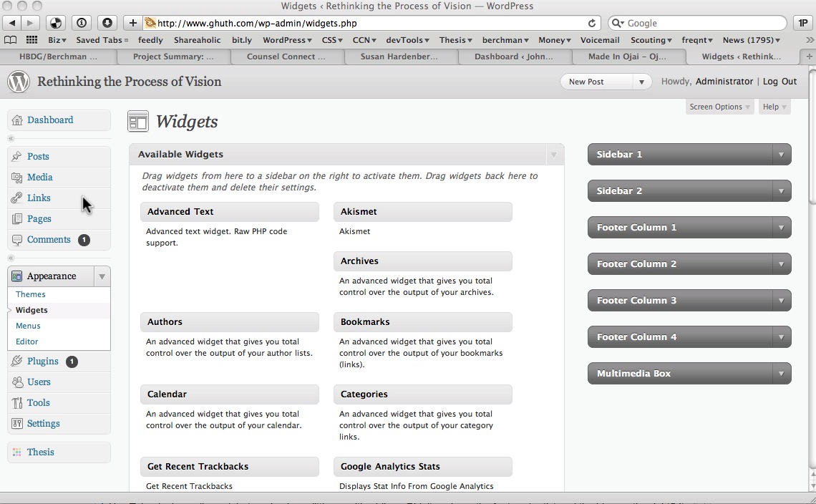Screen dimensions: 816x504
Task: Open the Editor submenu link
Action: 26,341
